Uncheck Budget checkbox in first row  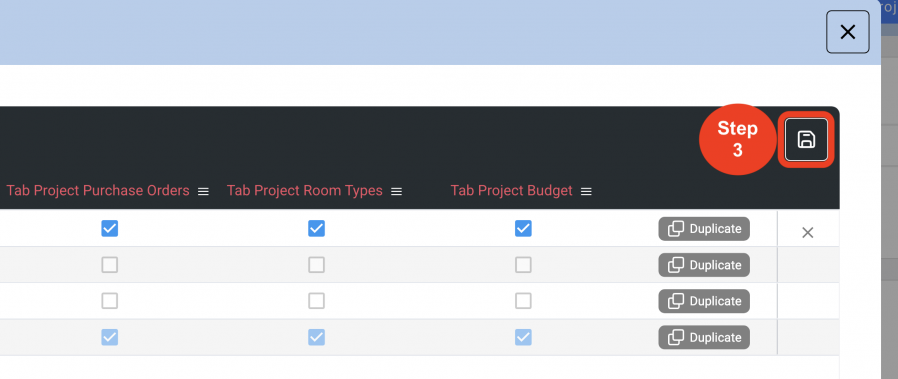coord(523,228)
